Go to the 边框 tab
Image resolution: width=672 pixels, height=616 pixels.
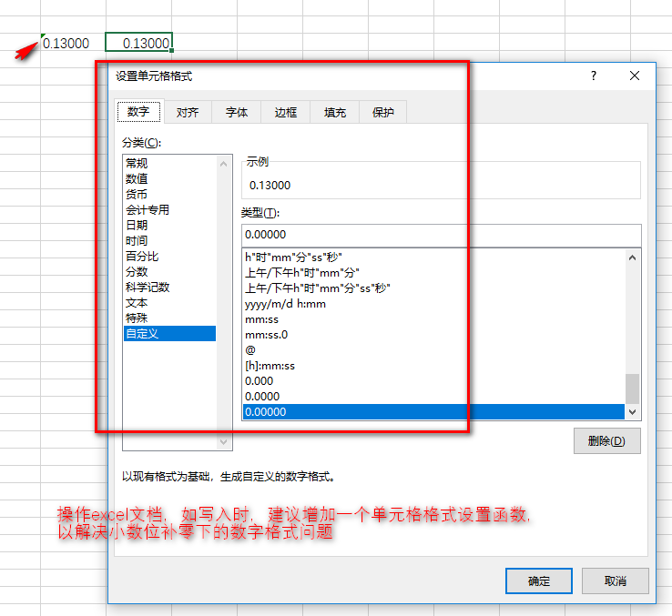pos(286,112)
